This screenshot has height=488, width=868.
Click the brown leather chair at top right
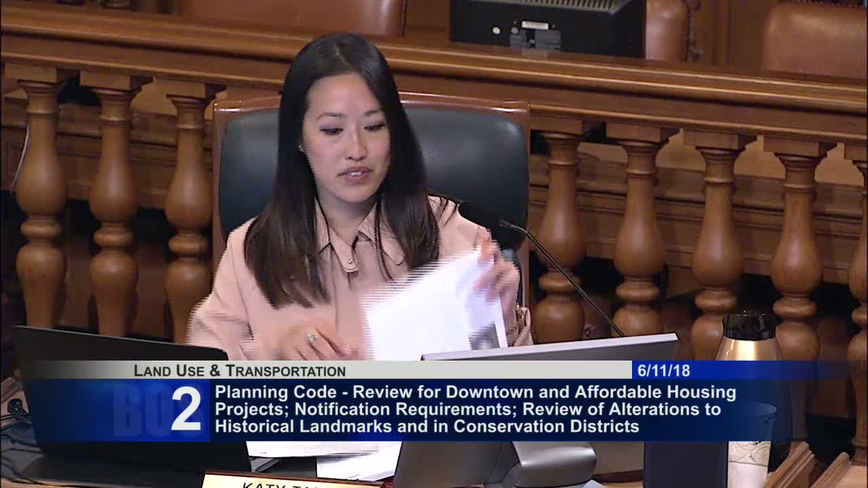point(814,41)
